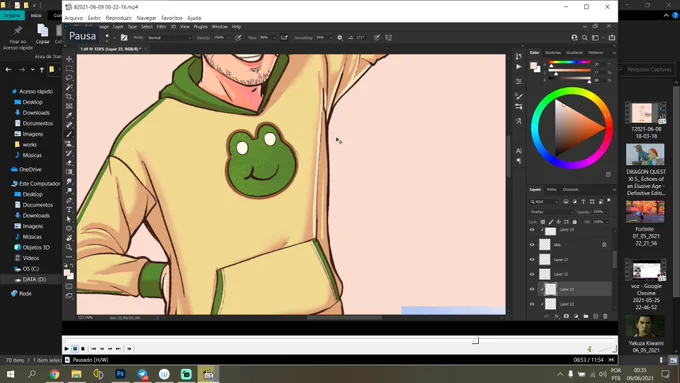
Task: Toggle visibility of Layer 15
Action: pos(532,274)
